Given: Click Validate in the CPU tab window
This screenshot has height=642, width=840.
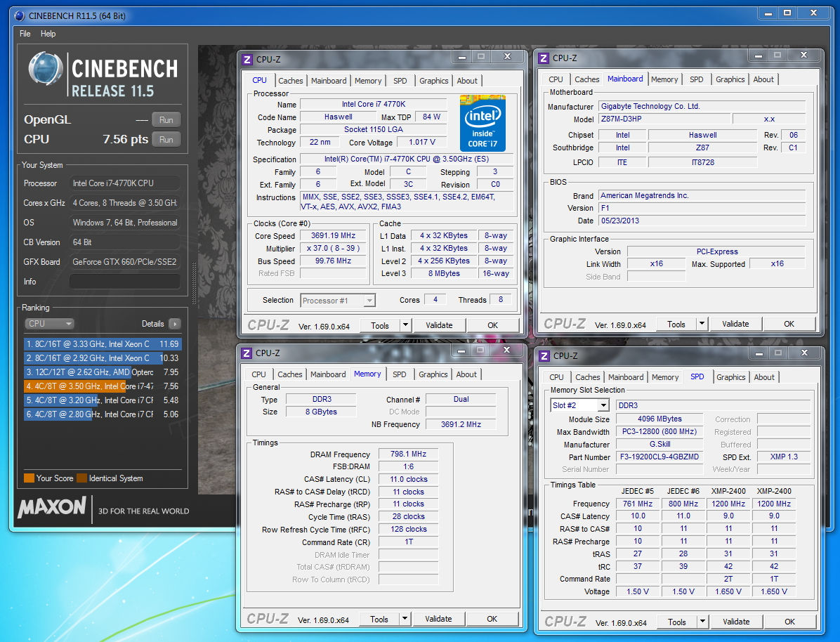Looking at the screenshot, I should point(439,325).
